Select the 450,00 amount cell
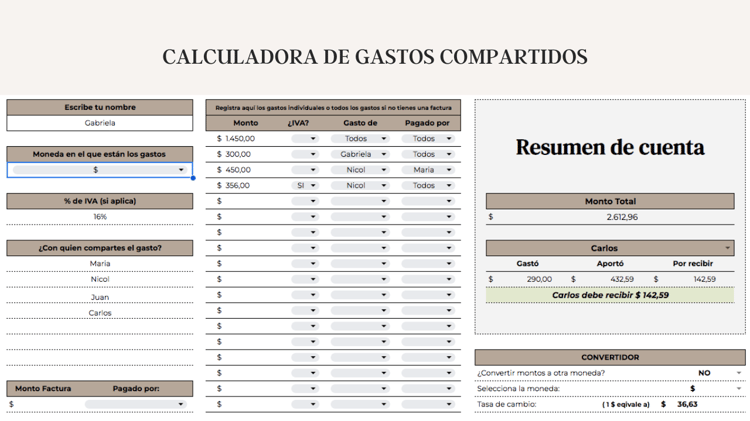750x421 pixels. point(238,170)
